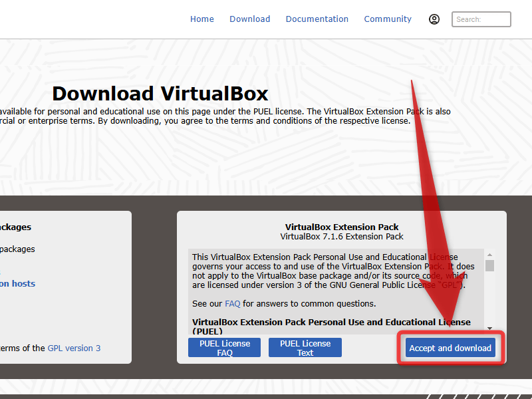532x399 pixels.
Task: Click the 'Download VirtualBox' page heading
Action: tap(160, 93)
